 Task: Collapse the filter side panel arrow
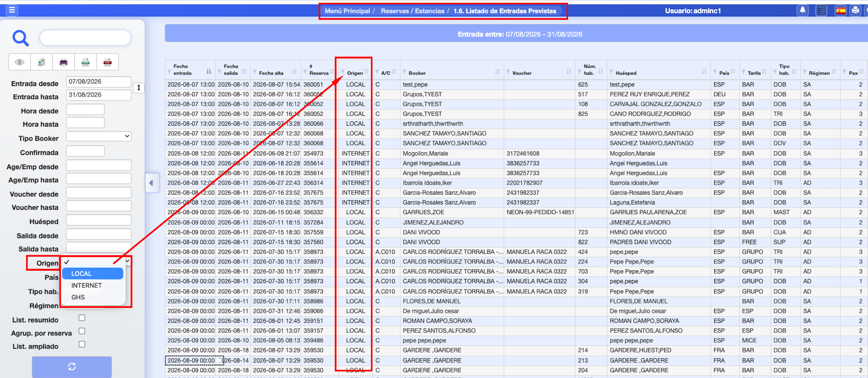pos(152,183)
